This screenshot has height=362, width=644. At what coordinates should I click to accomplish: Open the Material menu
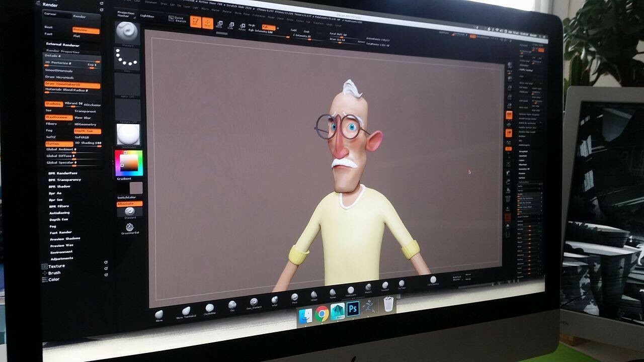227,11
